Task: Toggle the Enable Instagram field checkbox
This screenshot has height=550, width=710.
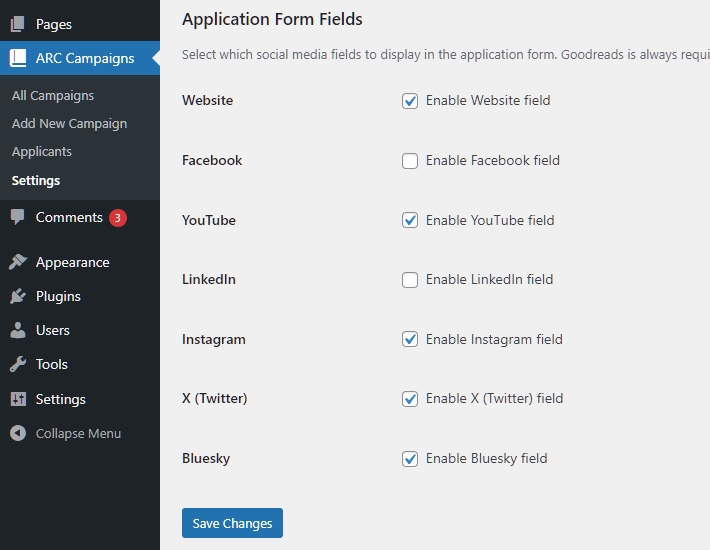Action: pyautogui.click(x=410, y=339)
